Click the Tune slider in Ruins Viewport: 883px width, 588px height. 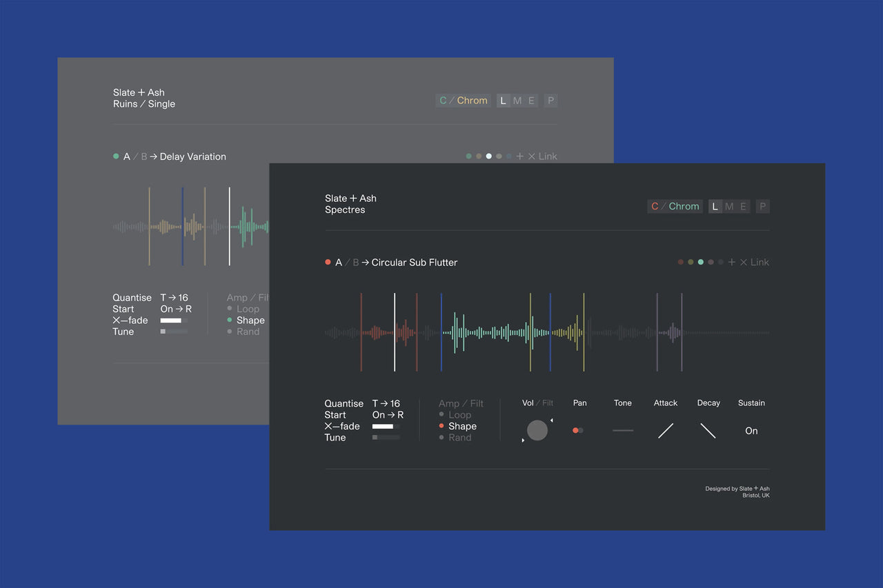174,332
